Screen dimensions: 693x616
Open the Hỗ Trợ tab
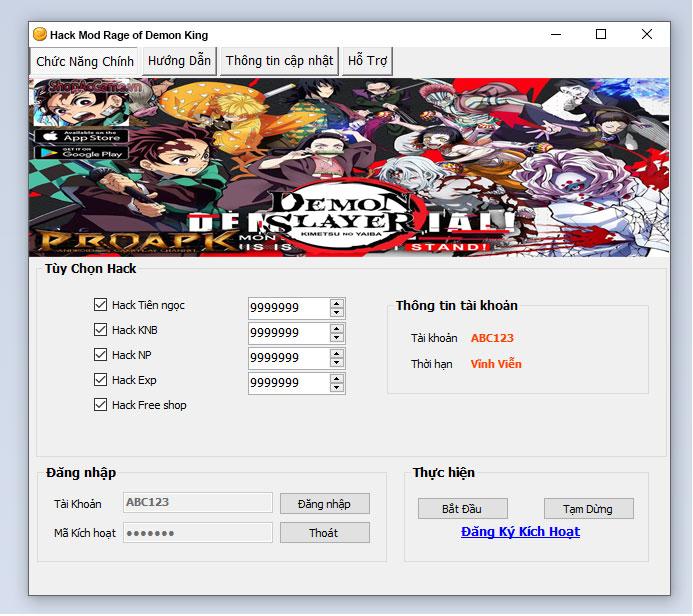[x=367, y=61]
